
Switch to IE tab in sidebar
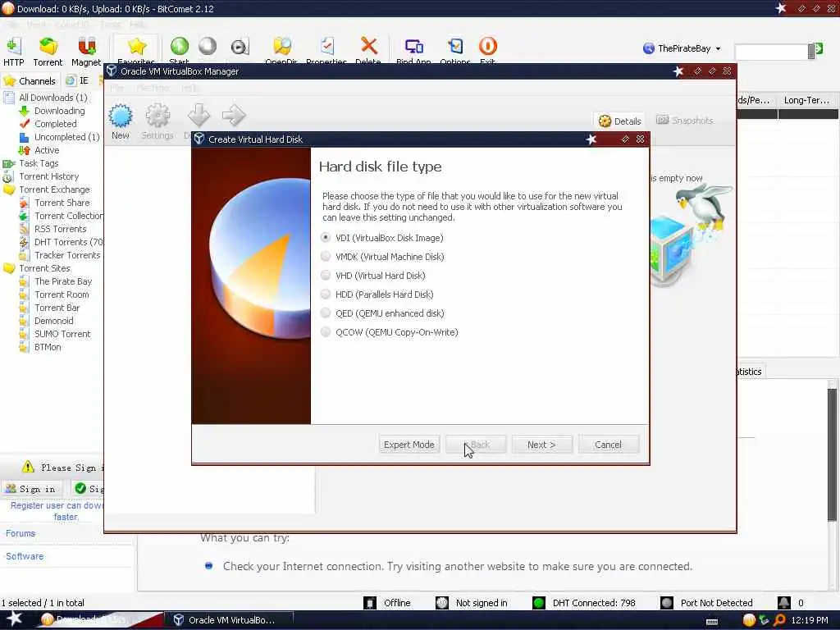point(77,80)
